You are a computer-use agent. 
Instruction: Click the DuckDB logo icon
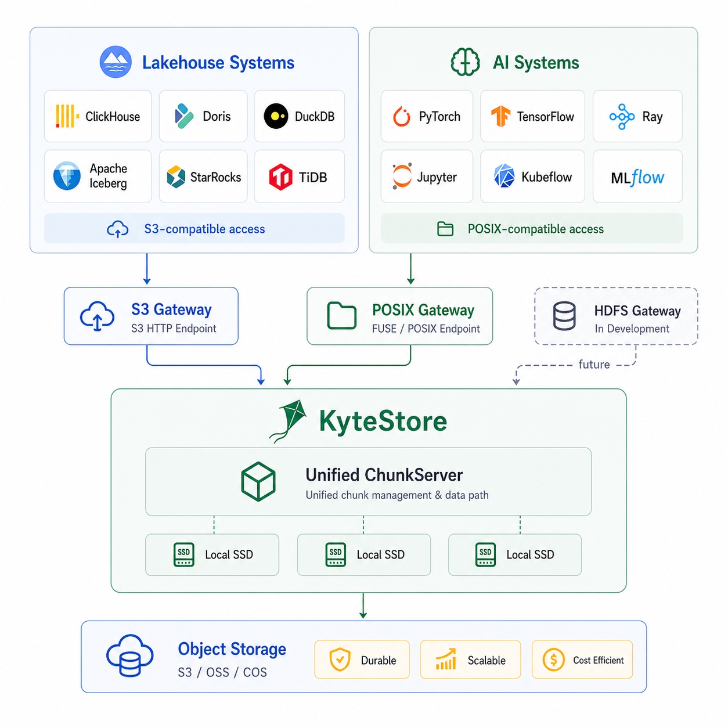(276, 116)
